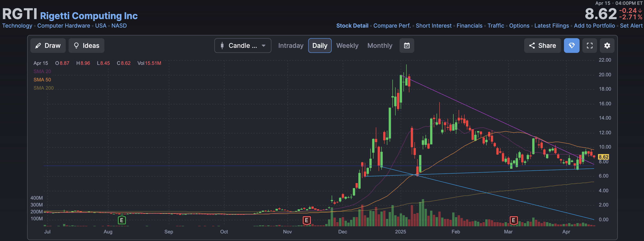Open the calendar date range icon

[x=407, y=46]
